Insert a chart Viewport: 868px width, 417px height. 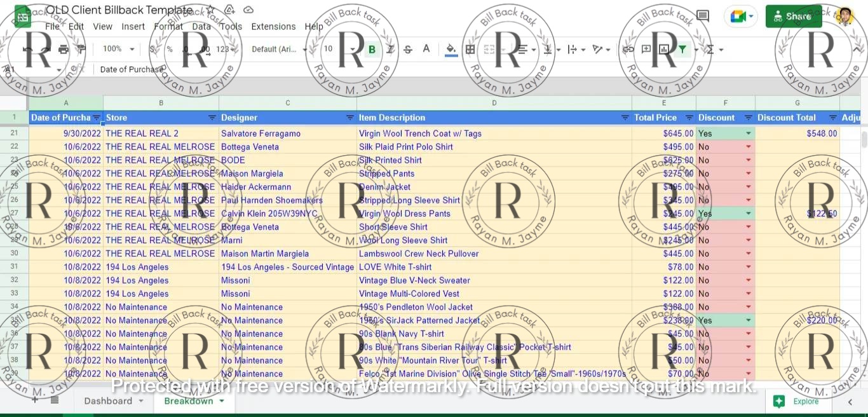(x=664, y=49)
